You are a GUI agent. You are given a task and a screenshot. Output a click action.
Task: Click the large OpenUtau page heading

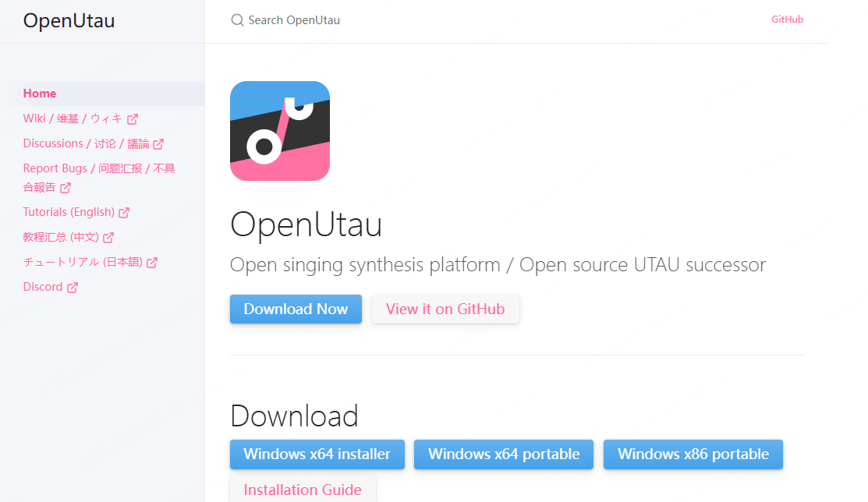(x=306, y=224)
